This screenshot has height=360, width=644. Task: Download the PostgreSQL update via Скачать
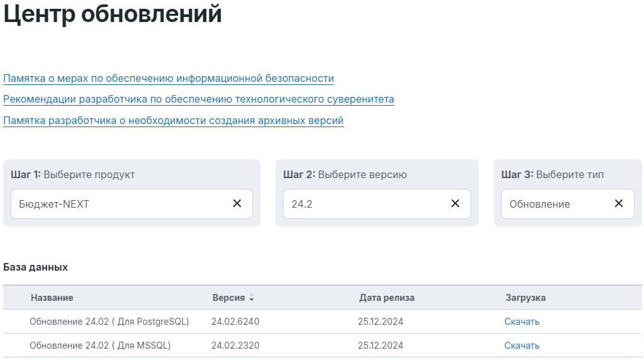point(521,322)
